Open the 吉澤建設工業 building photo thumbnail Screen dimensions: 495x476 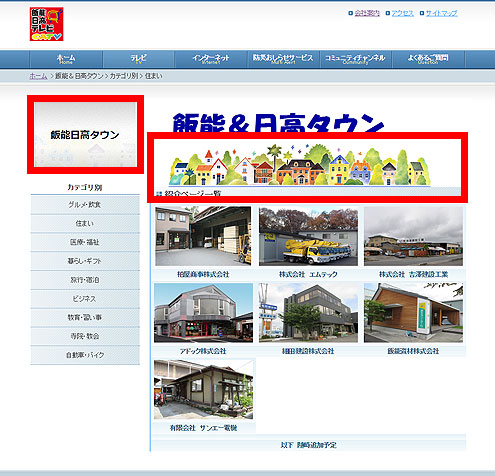tap(413, 236)
